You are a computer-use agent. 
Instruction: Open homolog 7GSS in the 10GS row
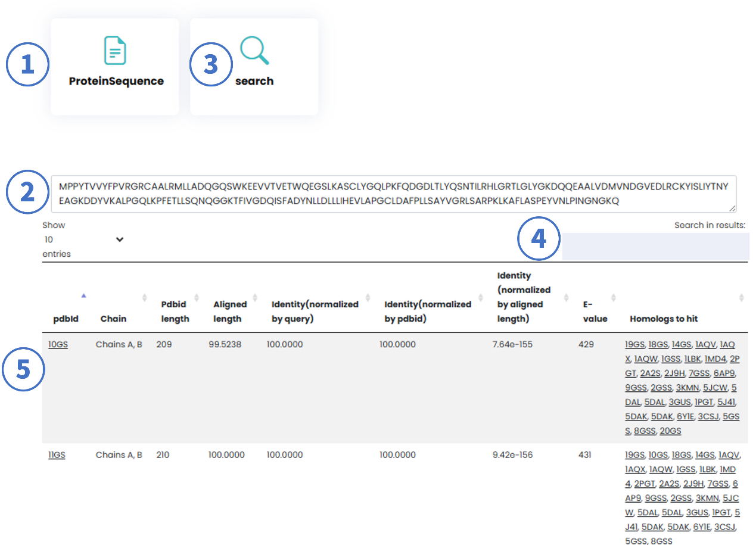click(x=699, y=373)
